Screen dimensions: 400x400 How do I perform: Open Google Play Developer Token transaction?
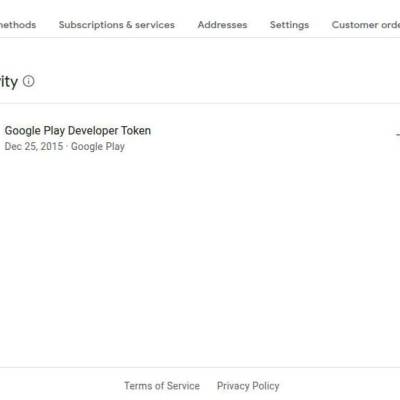click(x=78, y=131)
